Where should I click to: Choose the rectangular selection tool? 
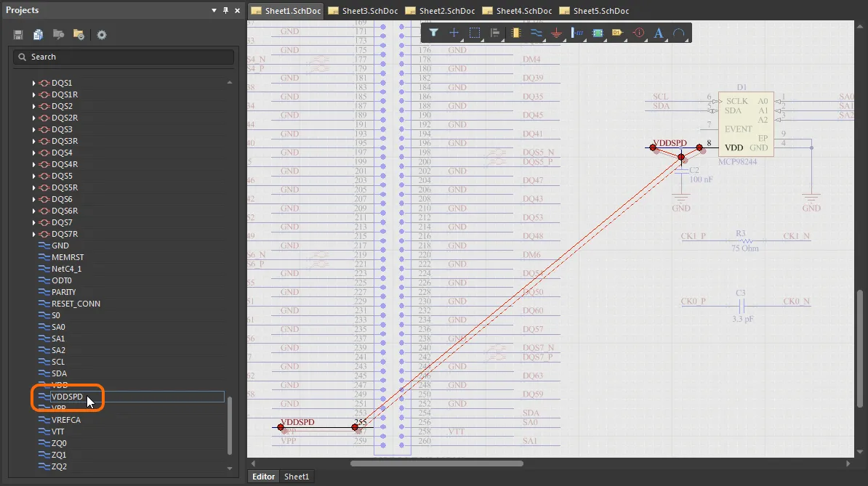click(x=475, y=33)
